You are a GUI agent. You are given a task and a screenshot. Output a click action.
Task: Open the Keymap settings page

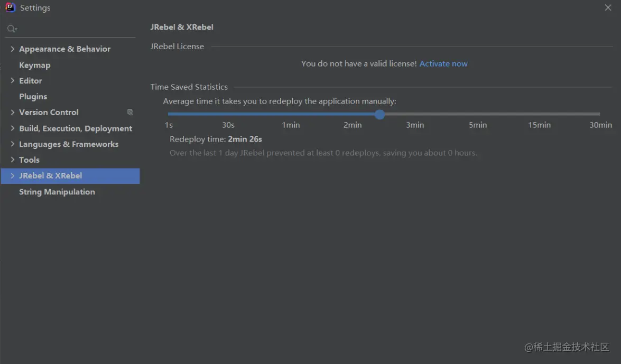tap(34, 65)
